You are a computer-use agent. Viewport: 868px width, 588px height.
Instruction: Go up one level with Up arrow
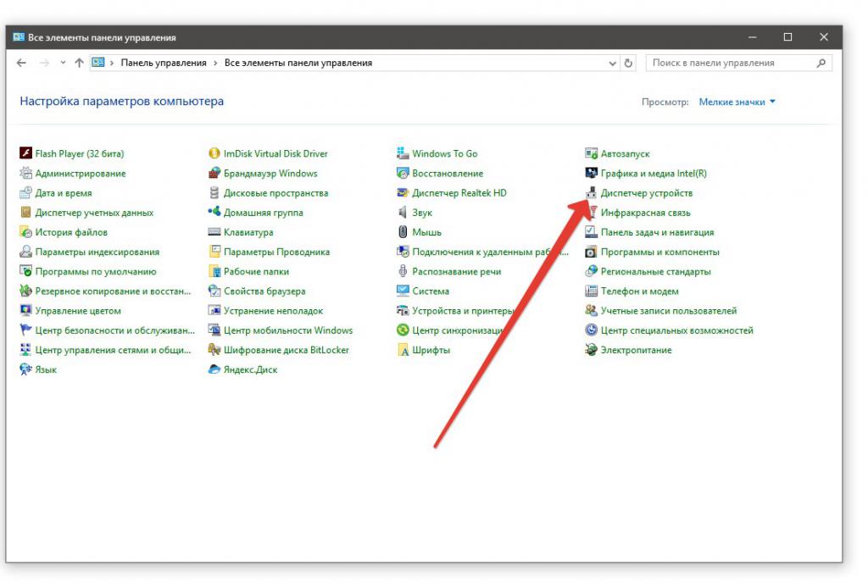[x=79, y=63]
